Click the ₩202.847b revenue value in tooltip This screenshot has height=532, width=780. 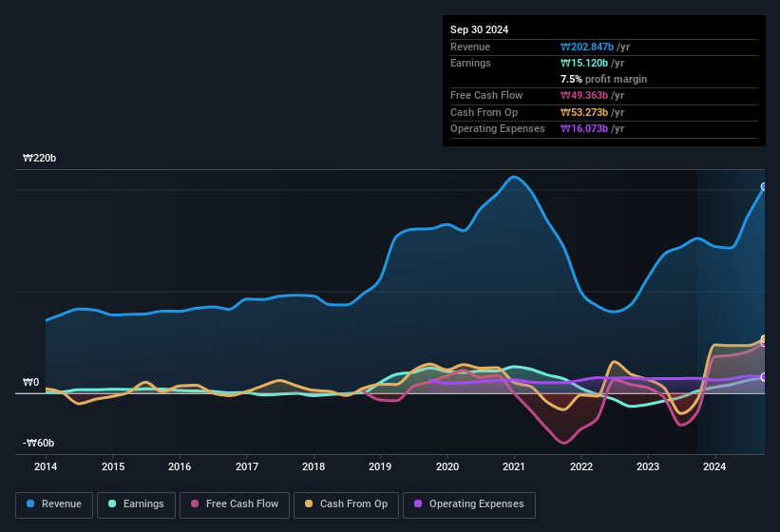point(588,47)
